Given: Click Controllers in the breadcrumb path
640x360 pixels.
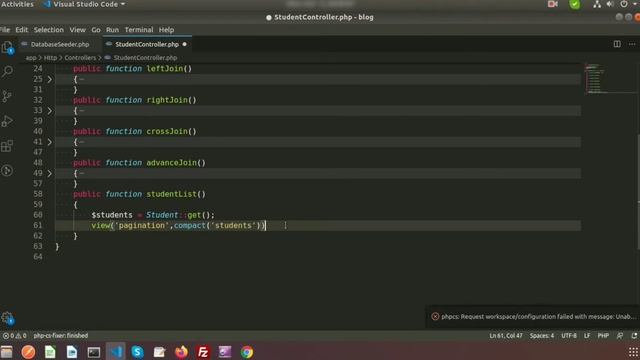Looking at the screenshot, I should coord(80,58).
